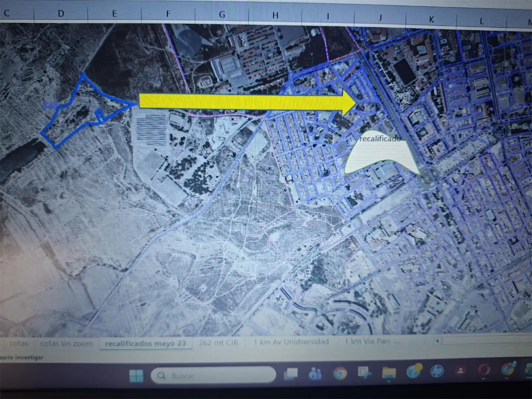
Task: Select the 262 mt CIR sheet tab
Action: (x=218, y=342)
